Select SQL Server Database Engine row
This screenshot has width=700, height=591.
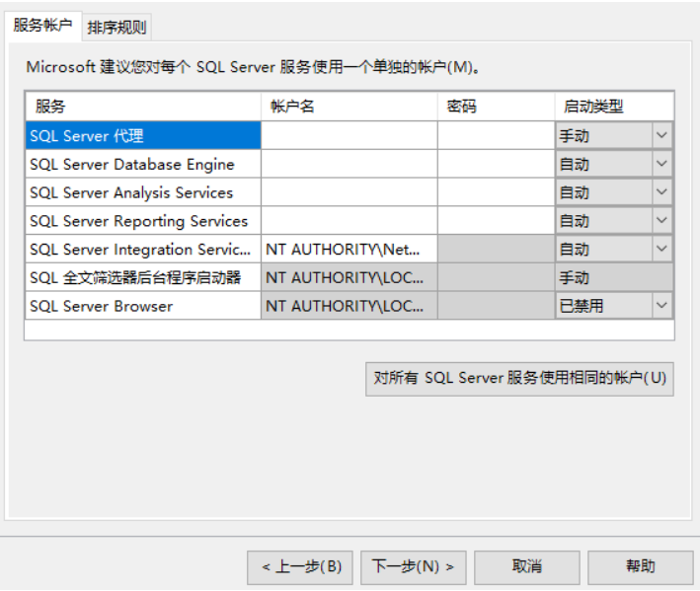pos(143,164)
